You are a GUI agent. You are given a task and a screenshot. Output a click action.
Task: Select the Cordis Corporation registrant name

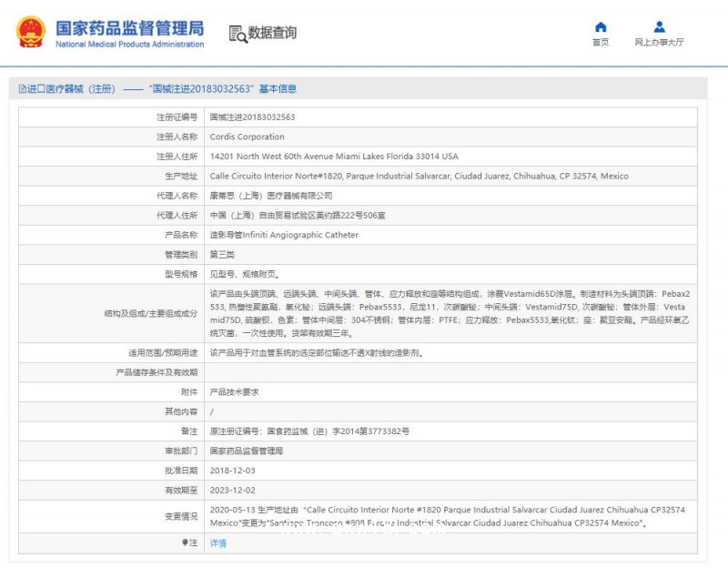[247, 137]
